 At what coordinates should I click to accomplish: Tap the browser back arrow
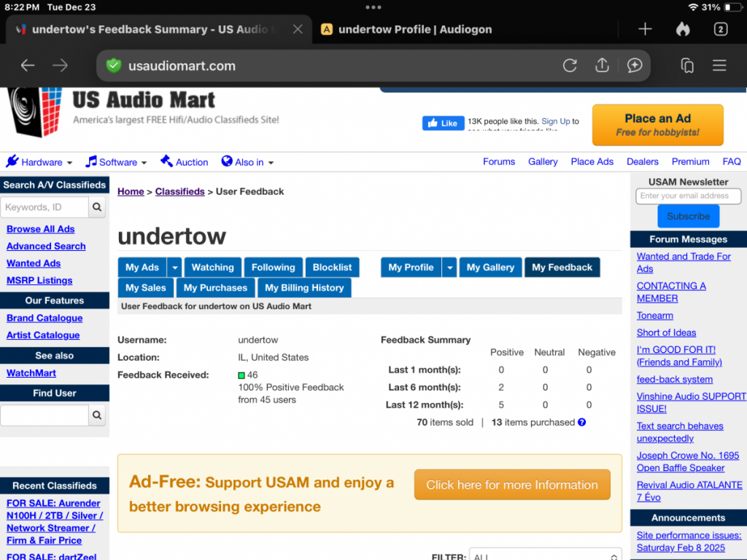click(28, 66)
